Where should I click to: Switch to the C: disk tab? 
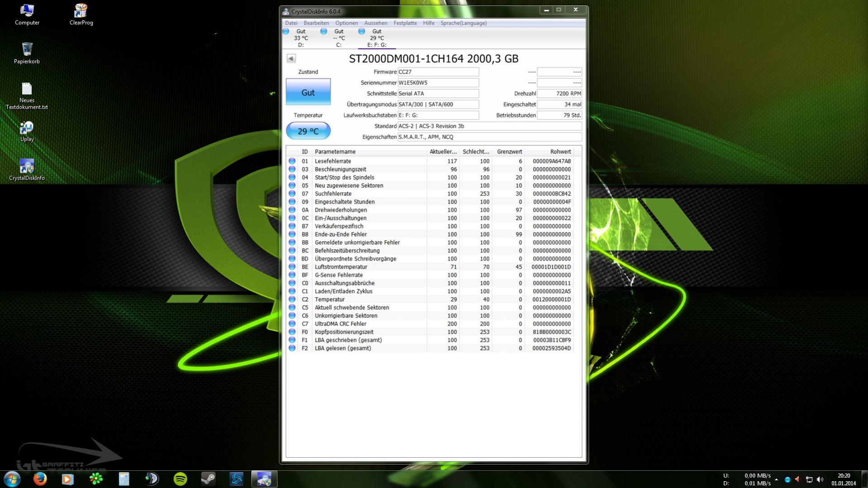click(x=338, y=38)
